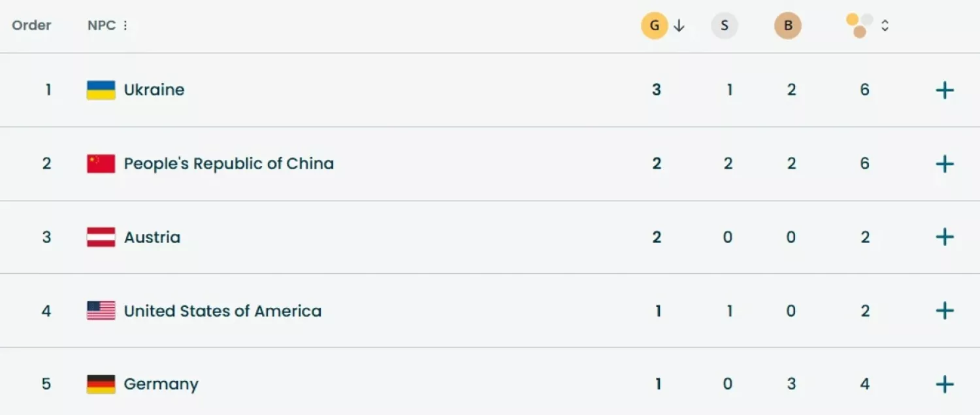The width and height of the screenshot is (980, 415).
Task: Expand details for Austria row
Action: (944, 237)
